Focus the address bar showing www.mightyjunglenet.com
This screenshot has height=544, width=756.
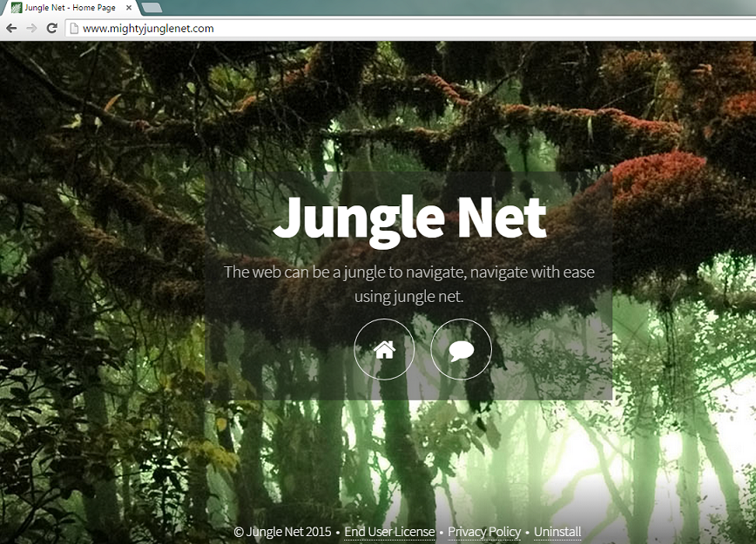348,28
